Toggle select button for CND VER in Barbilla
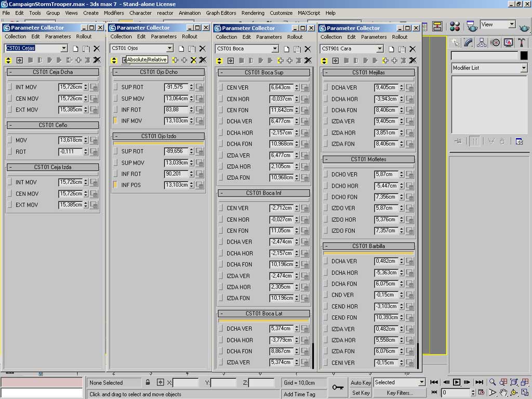 point(325,295)
